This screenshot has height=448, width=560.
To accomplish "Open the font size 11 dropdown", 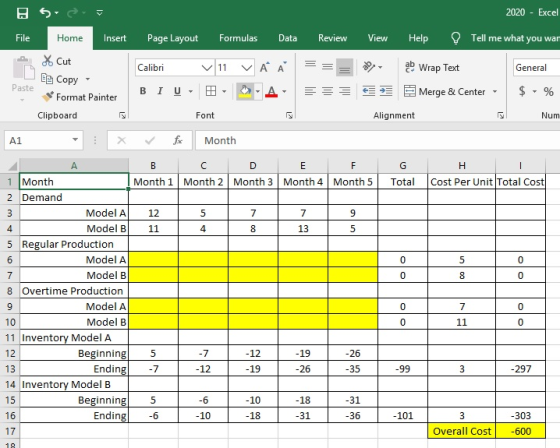I will (247, 68).
